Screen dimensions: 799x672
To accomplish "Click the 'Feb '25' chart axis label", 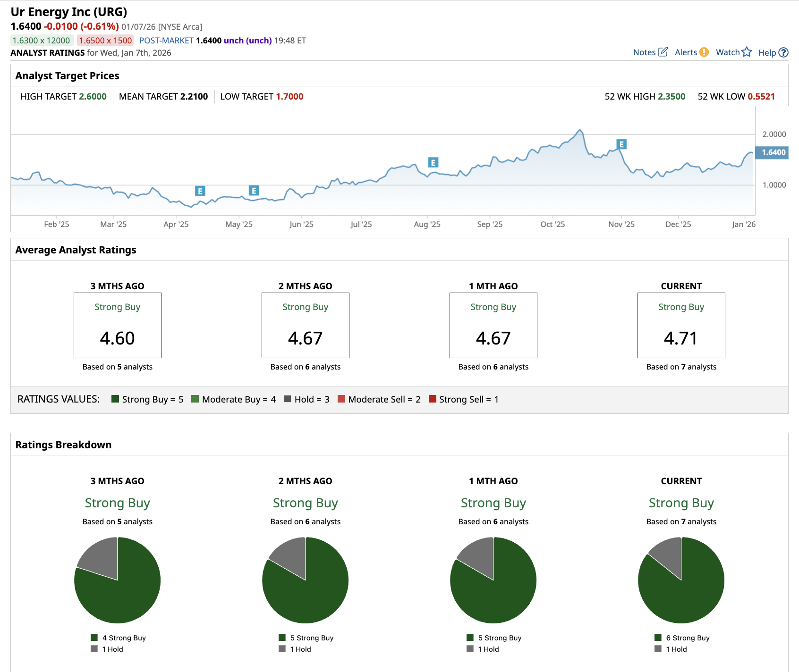I will (x=57, y=224).
